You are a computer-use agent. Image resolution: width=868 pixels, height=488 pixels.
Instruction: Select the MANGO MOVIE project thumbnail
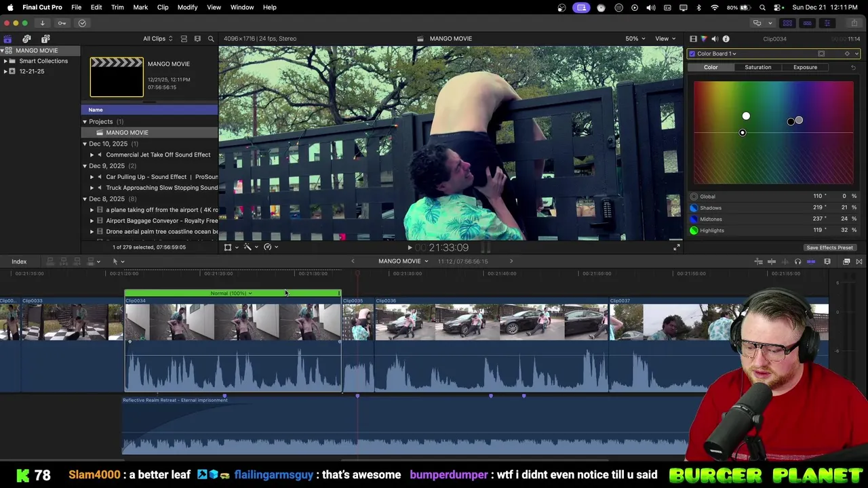[117, 77]
